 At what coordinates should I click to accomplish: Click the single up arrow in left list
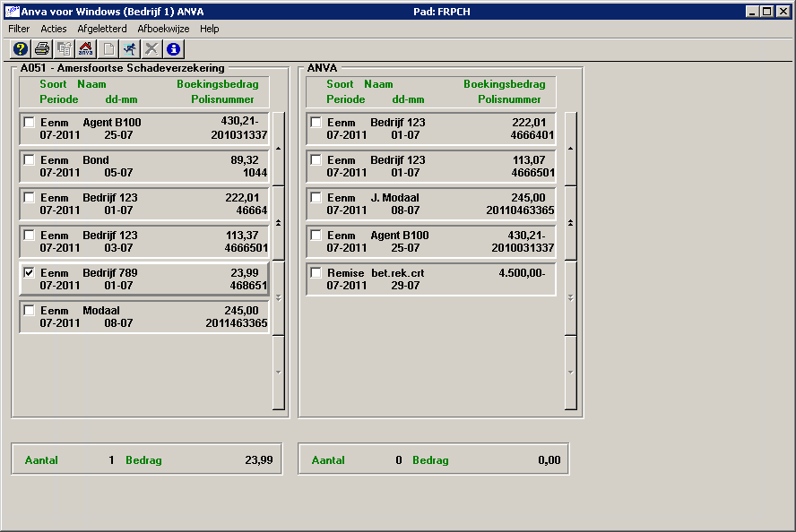[x=278, y=148]
